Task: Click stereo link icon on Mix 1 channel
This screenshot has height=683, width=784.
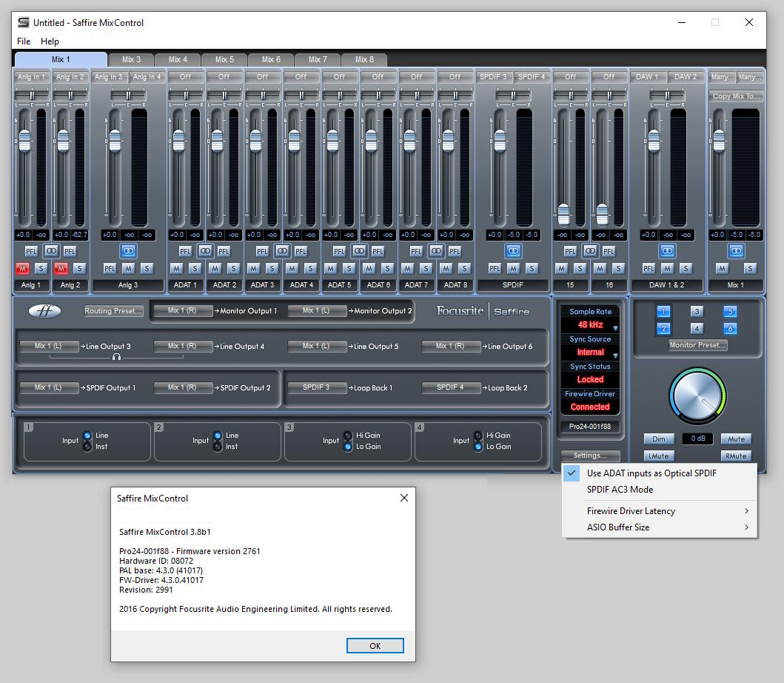Action: [735, 251]
